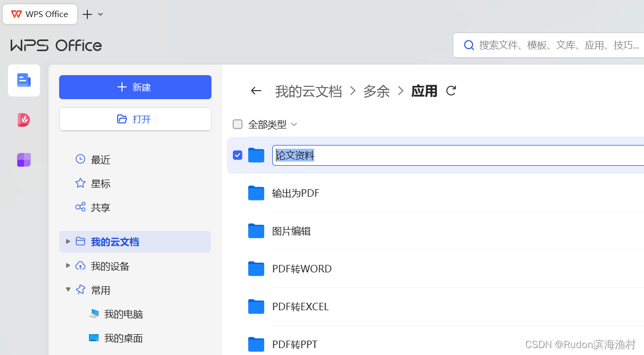Open 最近 recent files
This screenshot has height=355, width=644.
coord(101,159)
